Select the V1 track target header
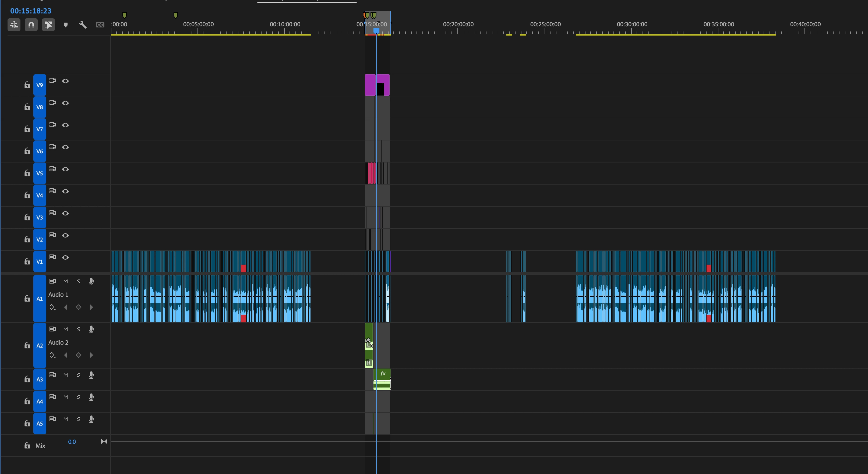Viewport: 868px width, 474px height. 40,261
